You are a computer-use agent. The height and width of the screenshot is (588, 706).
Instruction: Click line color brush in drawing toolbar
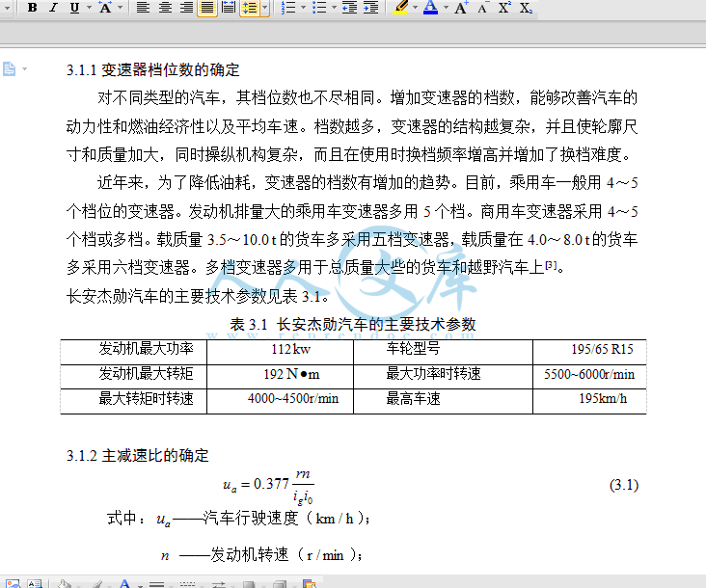(x=97, y=583)
